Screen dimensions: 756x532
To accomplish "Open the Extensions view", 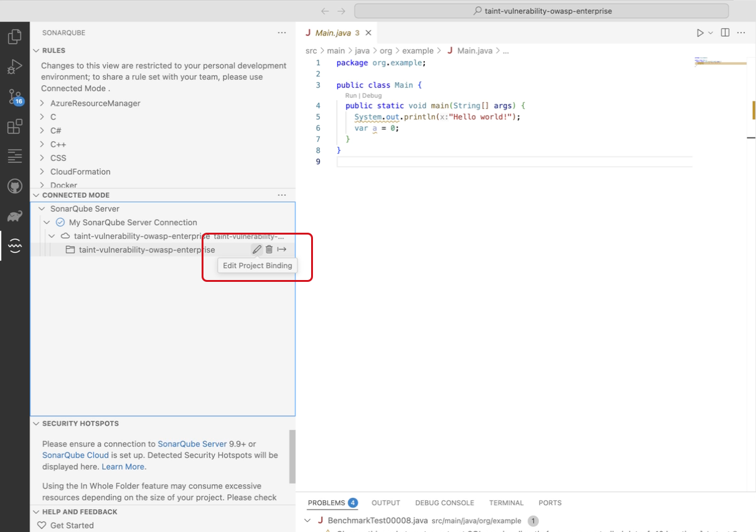I will click(x=14, y=127).
